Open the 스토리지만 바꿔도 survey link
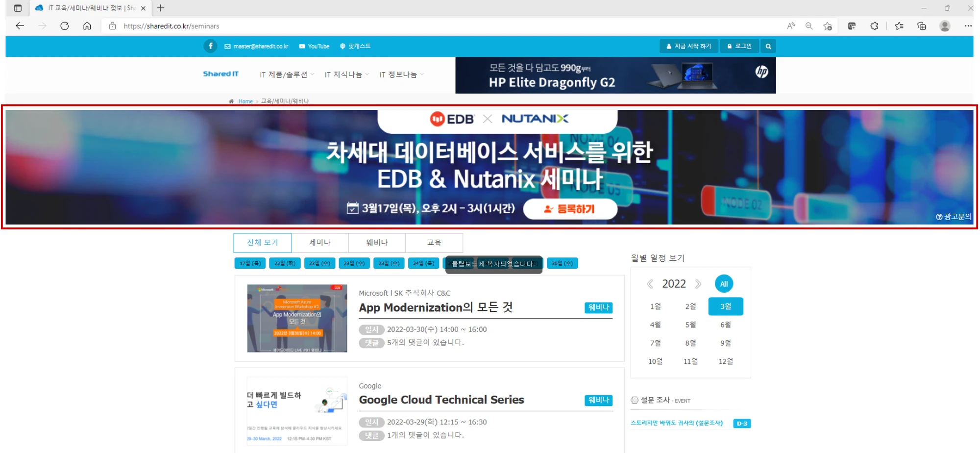The image size is (980, 453). coord(677,423)
